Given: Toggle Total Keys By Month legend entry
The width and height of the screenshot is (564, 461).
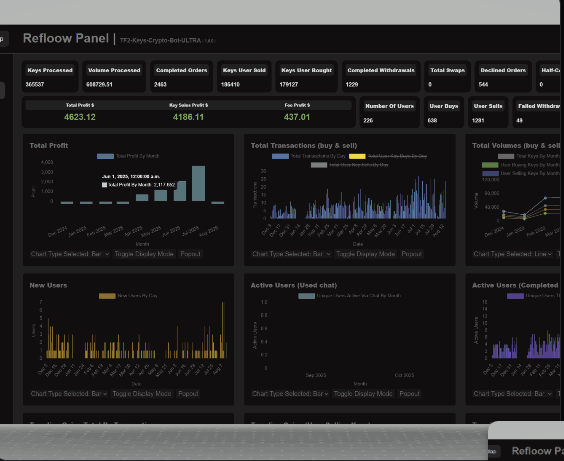Looking at the screenshot, I should coord(529,156).
